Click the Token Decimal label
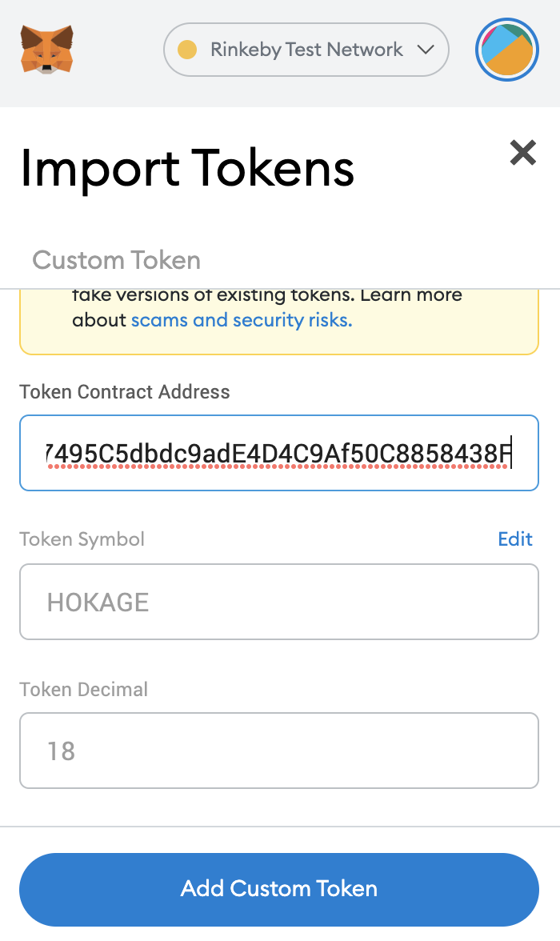This screenshot has height=941, width=560. coord(83,689)
